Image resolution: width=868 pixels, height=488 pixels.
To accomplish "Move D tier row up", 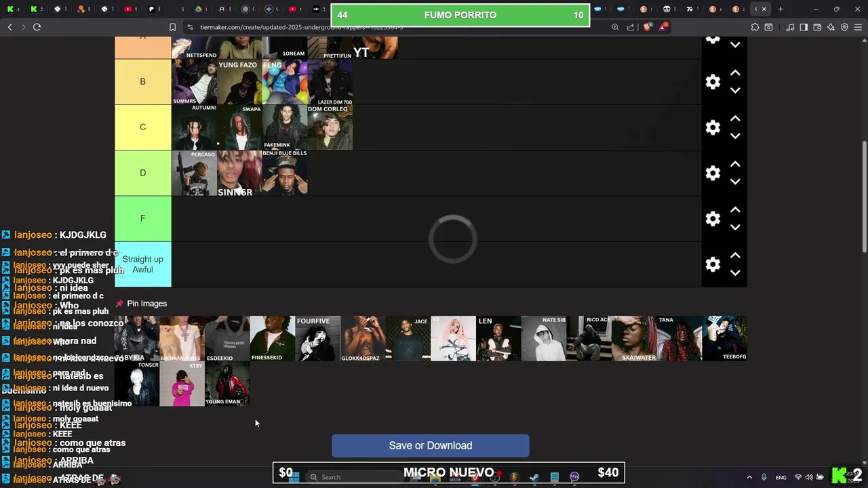I will click(x=735, y=164).
